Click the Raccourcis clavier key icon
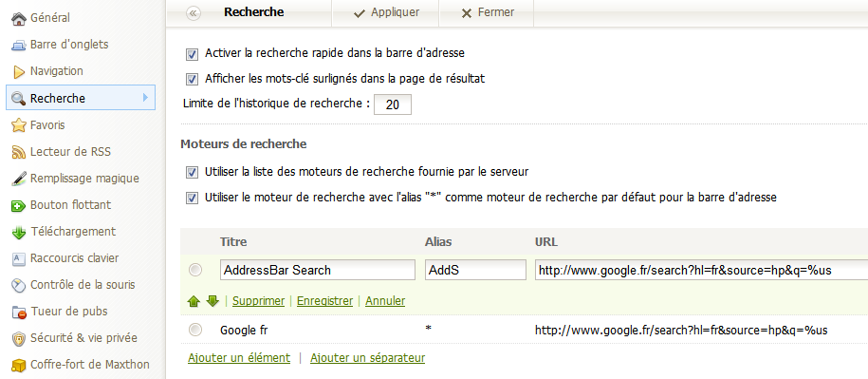This screenshot has width=868, height=379. point(19,258)
